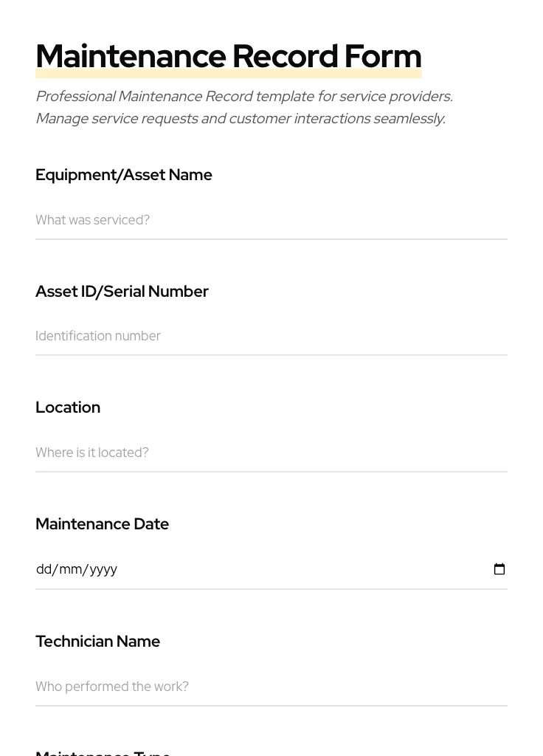This screenshot has width=543, height=756.
Task: Click the 'What was serviced?' input field
Action: [271, 220]
